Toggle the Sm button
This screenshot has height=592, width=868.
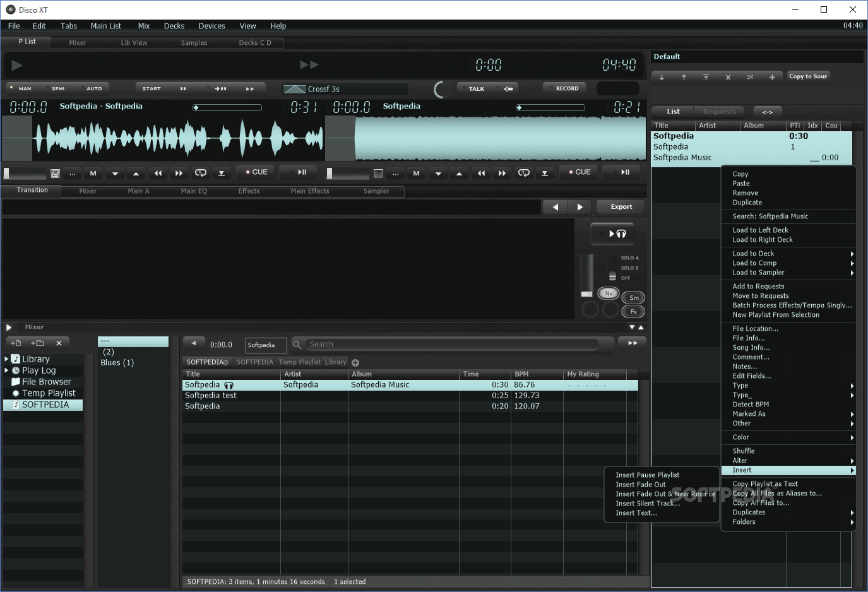pos(634,298)
